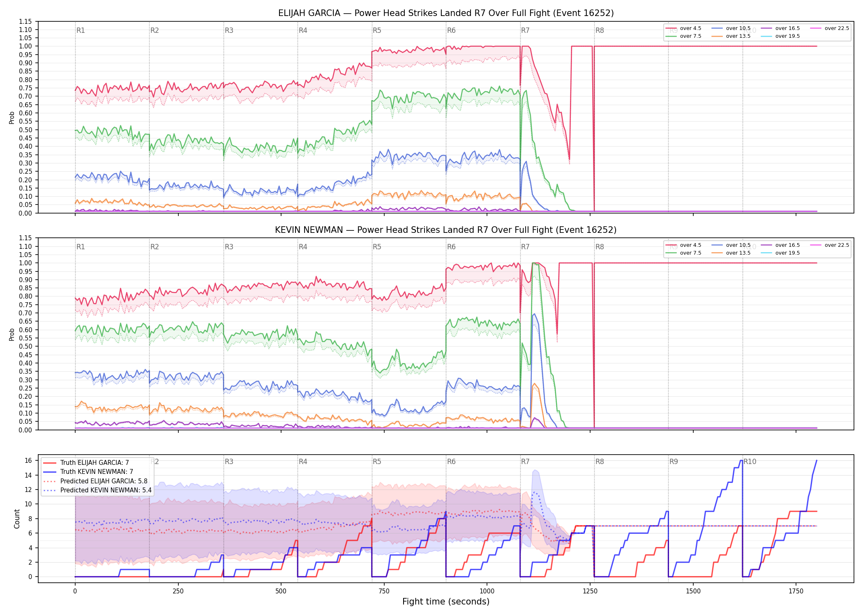This screenshot has height=616, width=863.
Task: Click the R5 round marker in top chart
Action: [377, 30]
